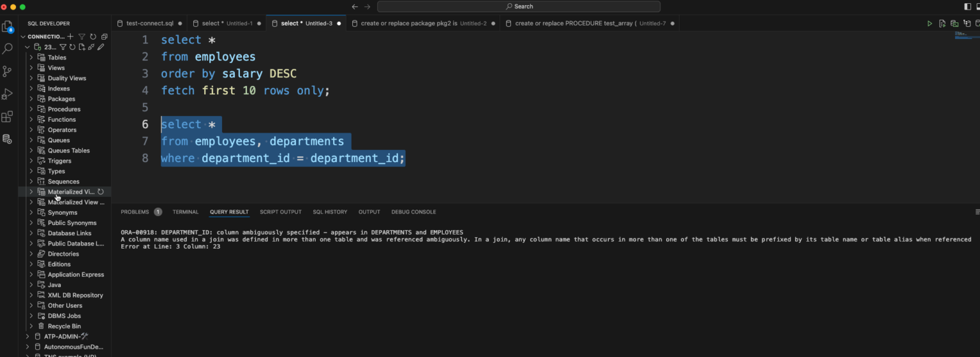
Task: Expand the ATP-ADMIN connection
Action: tap(27, 336)
